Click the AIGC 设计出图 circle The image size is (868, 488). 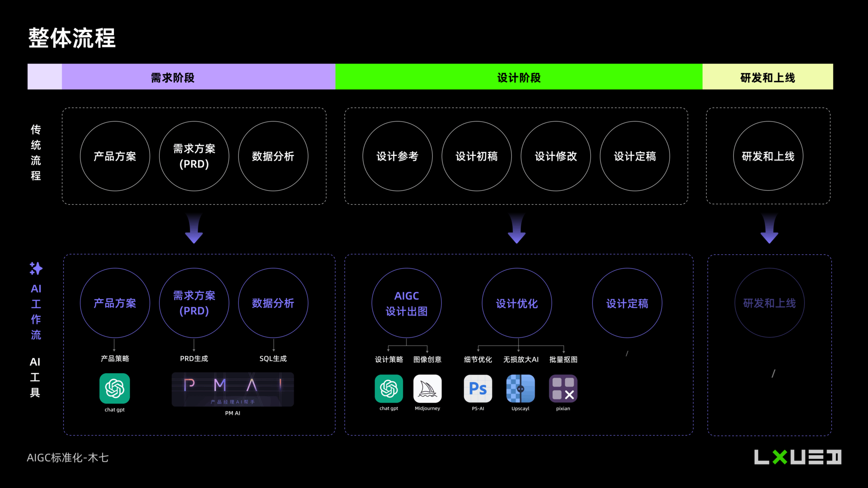click(x=406, y=303)
